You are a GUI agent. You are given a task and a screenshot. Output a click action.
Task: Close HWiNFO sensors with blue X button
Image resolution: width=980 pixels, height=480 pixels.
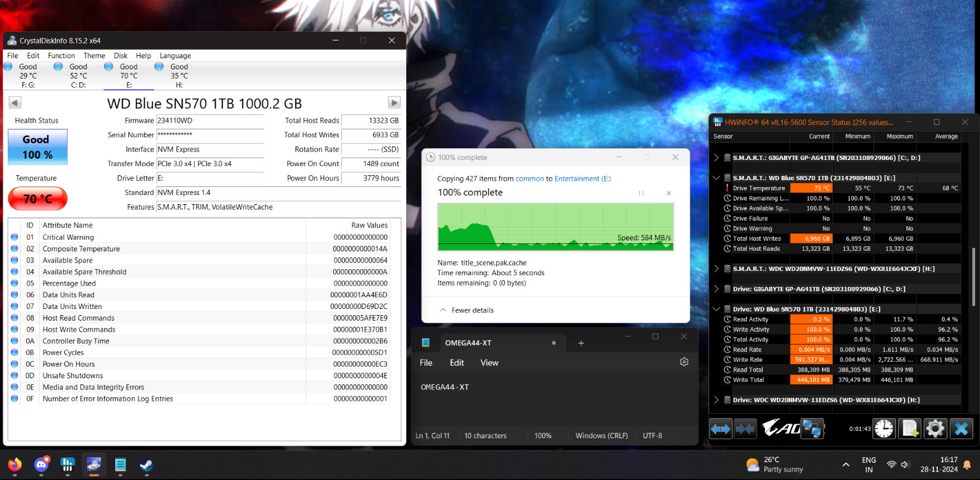pos(962,429)
